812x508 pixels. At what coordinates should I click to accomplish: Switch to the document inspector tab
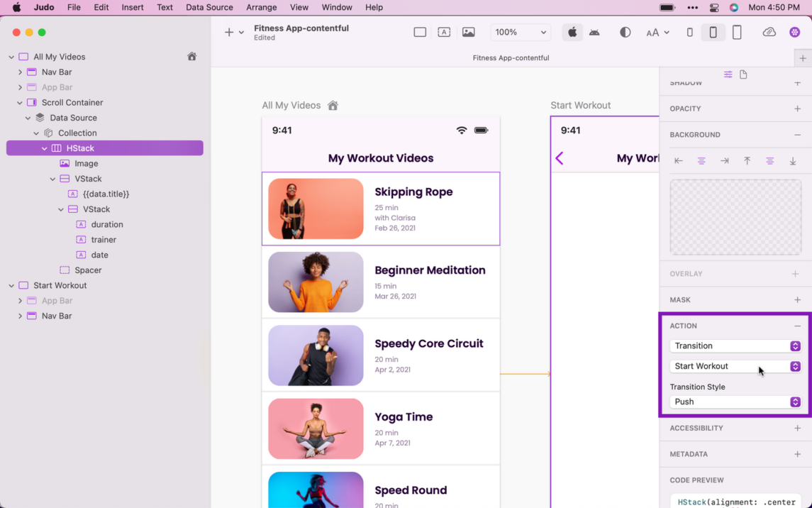[744, 74]
